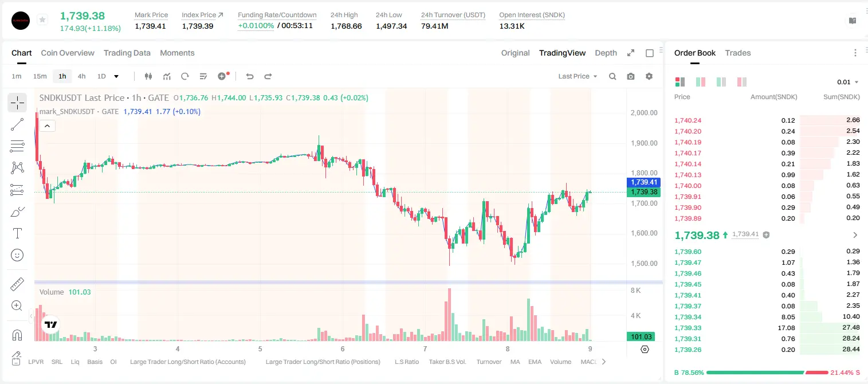This screenshot has width=868, height=384.
Task: Select the text annotation tool
Action: point(17,233)
